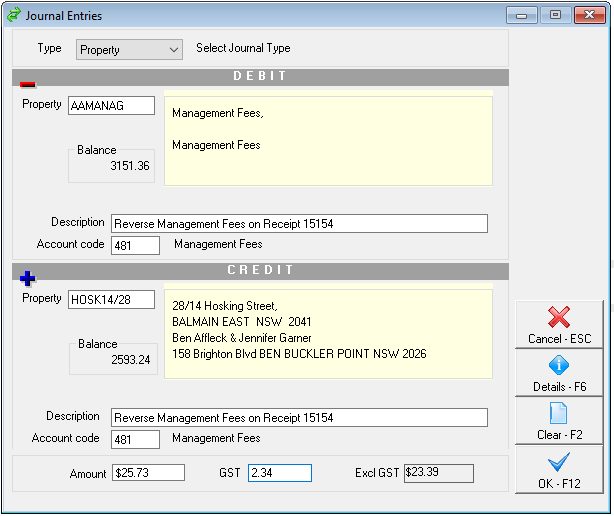Click the Amount field showing $25.73

pyautogui.click(x=148, y=473)
